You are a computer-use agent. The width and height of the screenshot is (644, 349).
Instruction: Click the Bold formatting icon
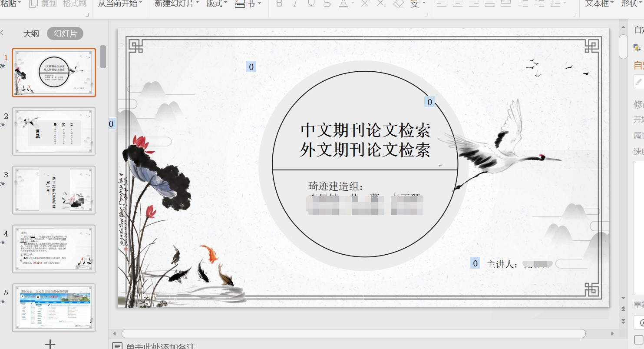coord(279,4)
